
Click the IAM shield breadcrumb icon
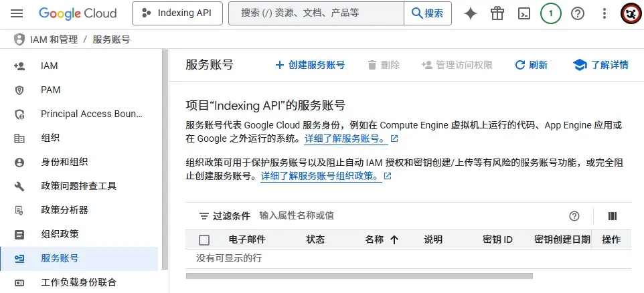(x=19, y=39)
